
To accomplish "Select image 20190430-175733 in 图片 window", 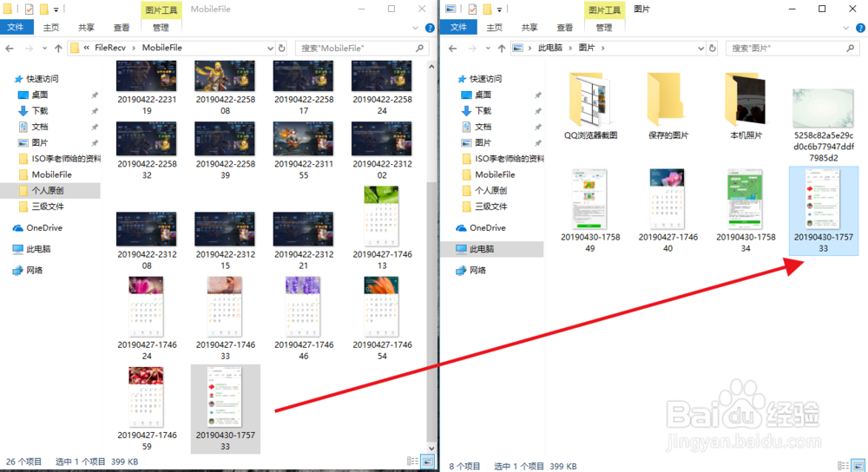I will [x=823, y=211].
